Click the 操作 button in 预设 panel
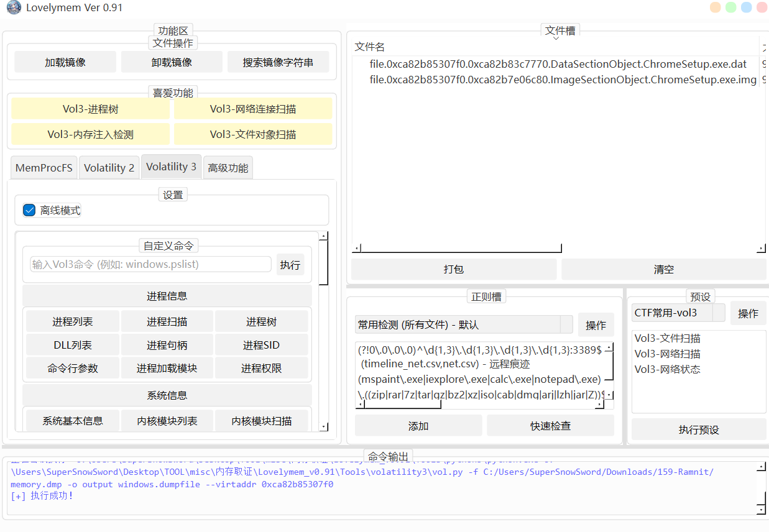 coord(748,313)
